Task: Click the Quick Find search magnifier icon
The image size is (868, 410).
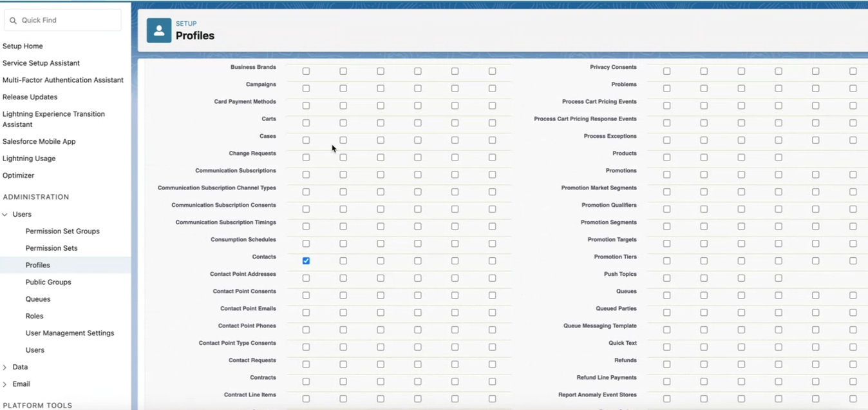Action: coord(13,21)
